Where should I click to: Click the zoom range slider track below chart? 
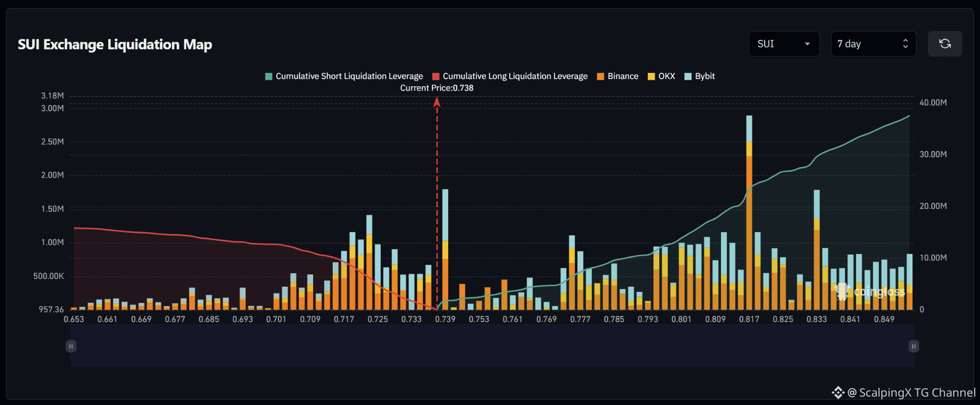tap(492, 346)
